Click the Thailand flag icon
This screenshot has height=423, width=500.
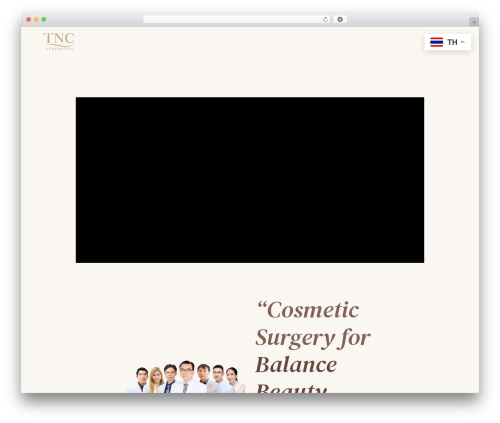[x=436, y=42]
